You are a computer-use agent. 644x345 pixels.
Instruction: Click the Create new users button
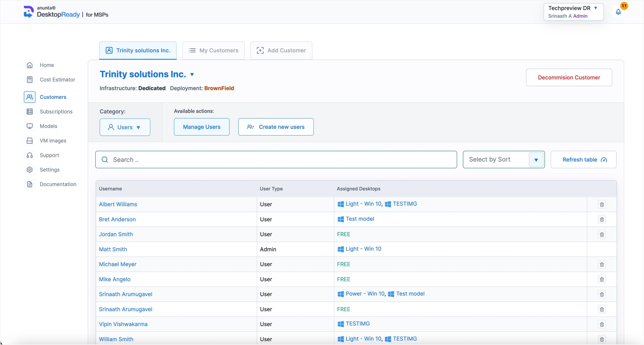pyautogui.click(x=276, y=127)
